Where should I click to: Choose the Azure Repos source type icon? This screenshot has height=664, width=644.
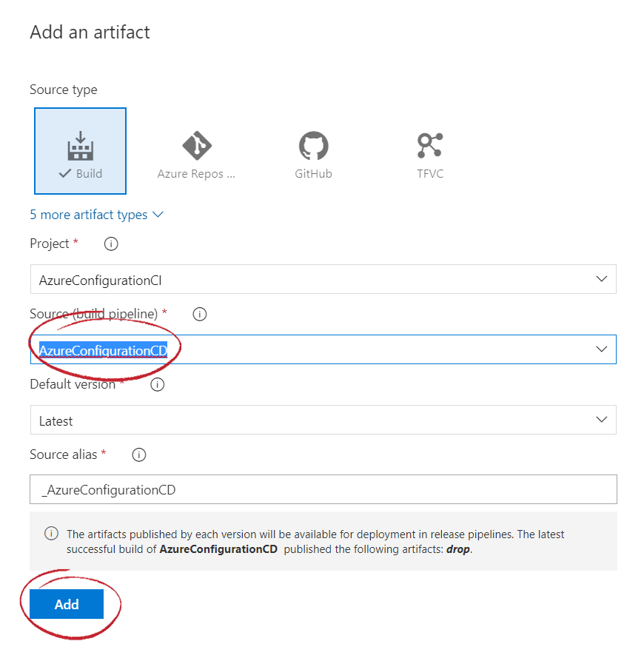(x=196, y=146)
